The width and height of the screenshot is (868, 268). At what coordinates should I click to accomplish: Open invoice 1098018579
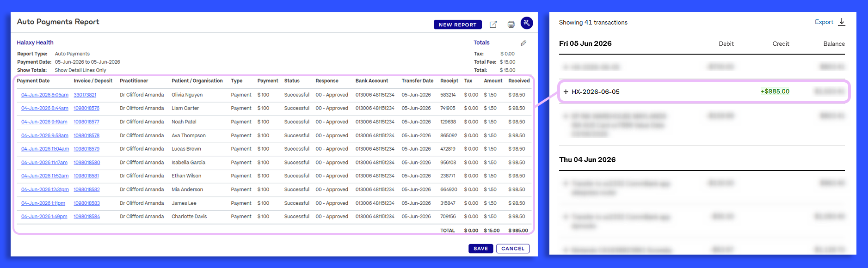point(86,149)
